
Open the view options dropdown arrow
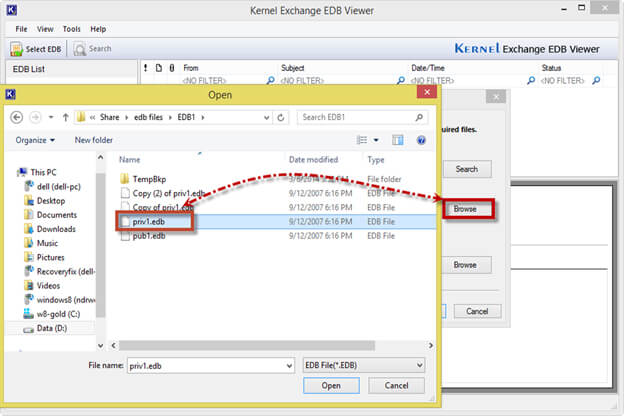tap(376, 140)
